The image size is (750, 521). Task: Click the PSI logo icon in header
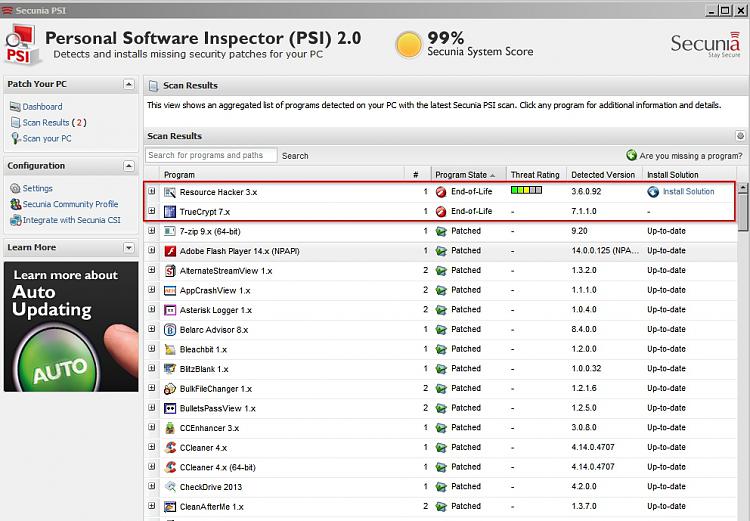pos(21,44)
